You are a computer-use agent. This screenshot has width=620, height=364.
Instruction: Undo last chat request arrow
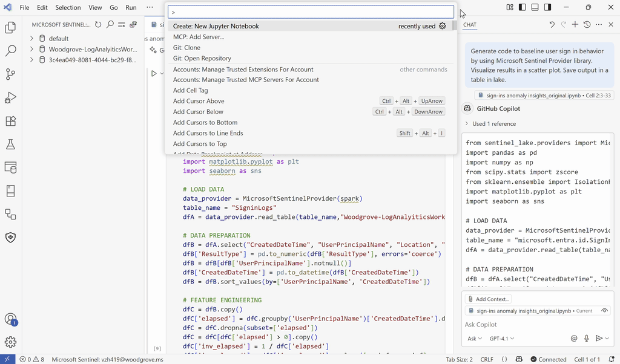pos(552,24)
